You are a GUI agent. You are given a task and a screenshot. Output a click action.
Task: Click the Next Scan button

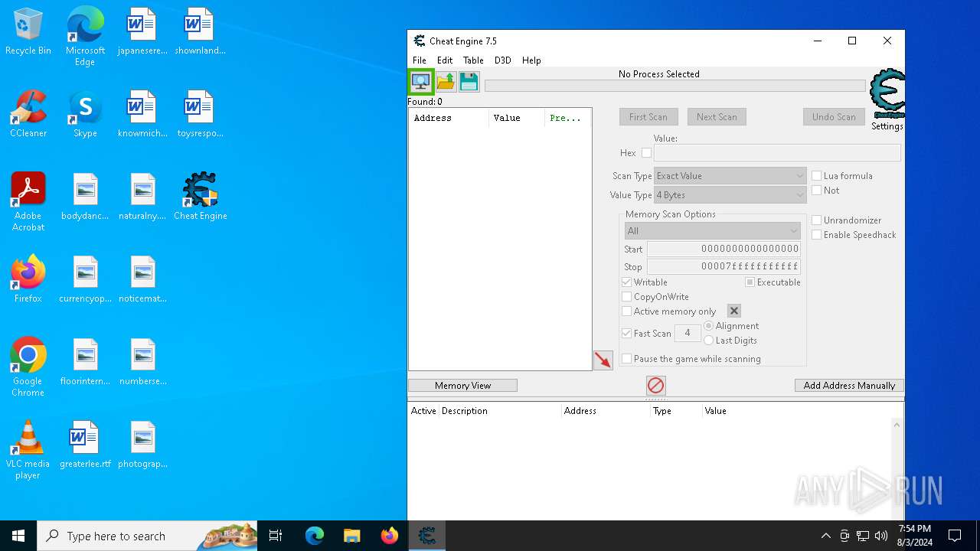coord(717,117)
